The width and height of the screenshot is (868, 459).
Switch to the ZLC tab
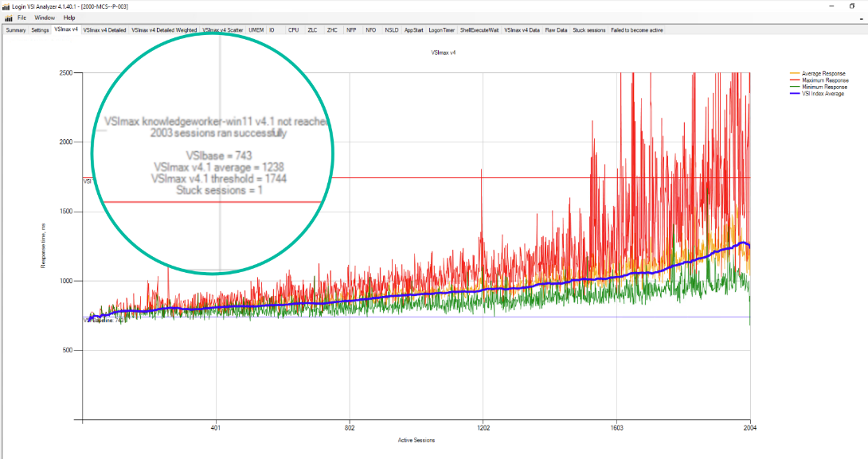pos(313,30)
